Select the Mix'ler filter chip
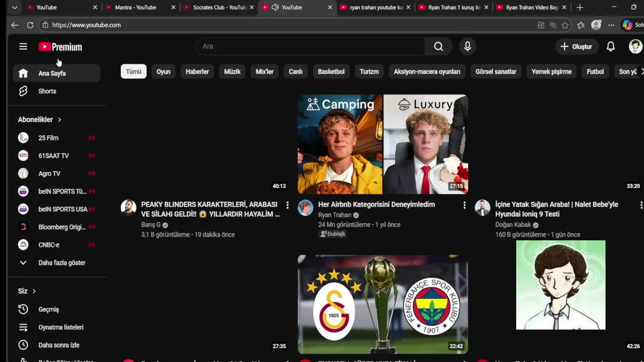The image size is (644, 362). (265, 71)
